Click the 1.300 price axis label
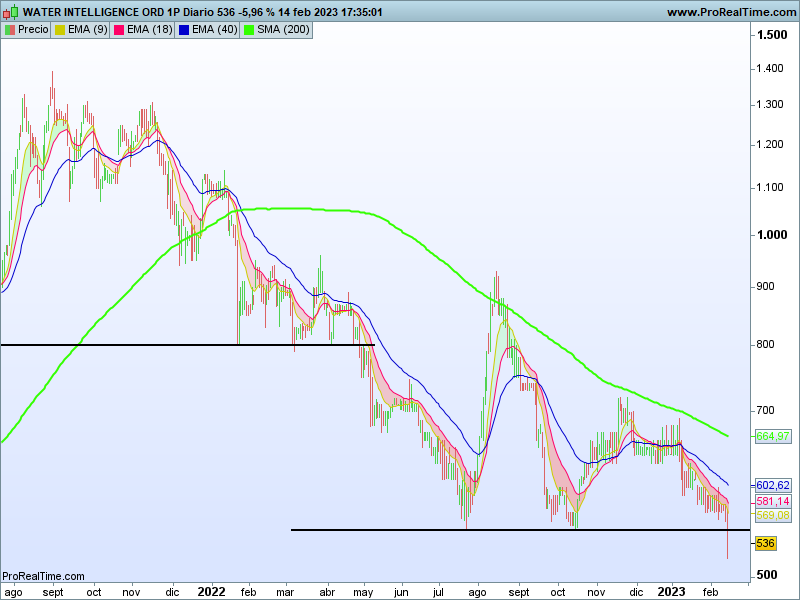Viewport: 800px width, 600px height. coord(770,105)
